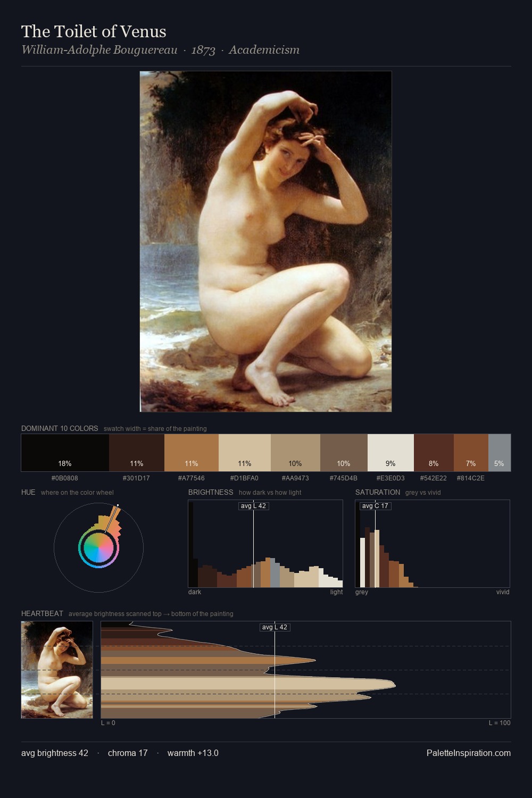Click the 'grey' saturation axis label
The image size is (532, 798).
pyautogui.click(x=362, y=592)
